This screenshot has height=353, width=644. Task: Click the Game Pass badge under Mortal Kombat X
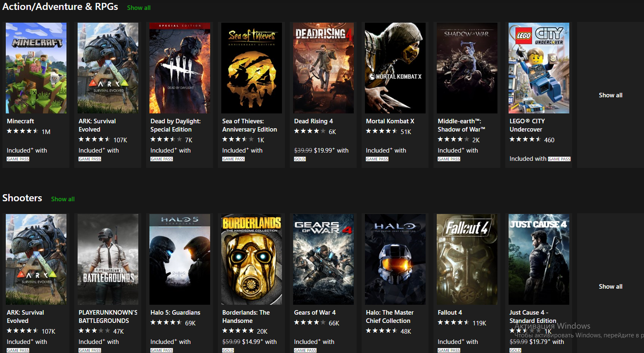(377, 159)
